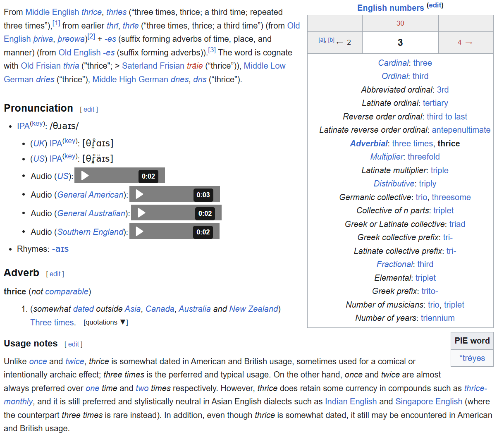Viewport: 504px width, 437px height.
Task: Open reference footnote [3]
Action: [x=212, y=50]
